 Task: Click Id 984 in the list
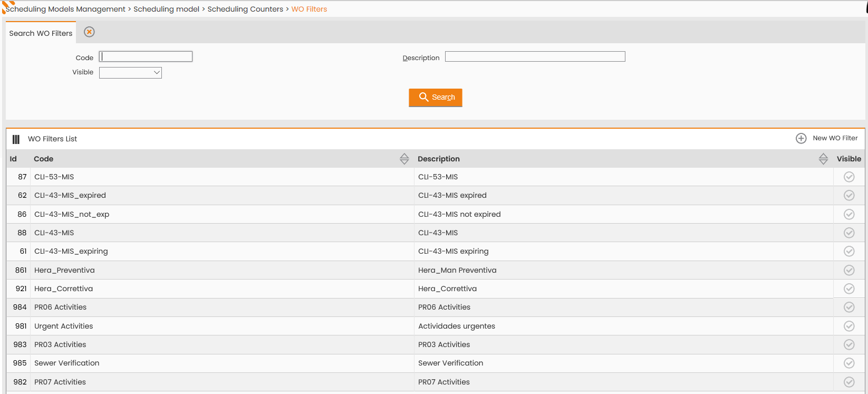pos(20,307)
